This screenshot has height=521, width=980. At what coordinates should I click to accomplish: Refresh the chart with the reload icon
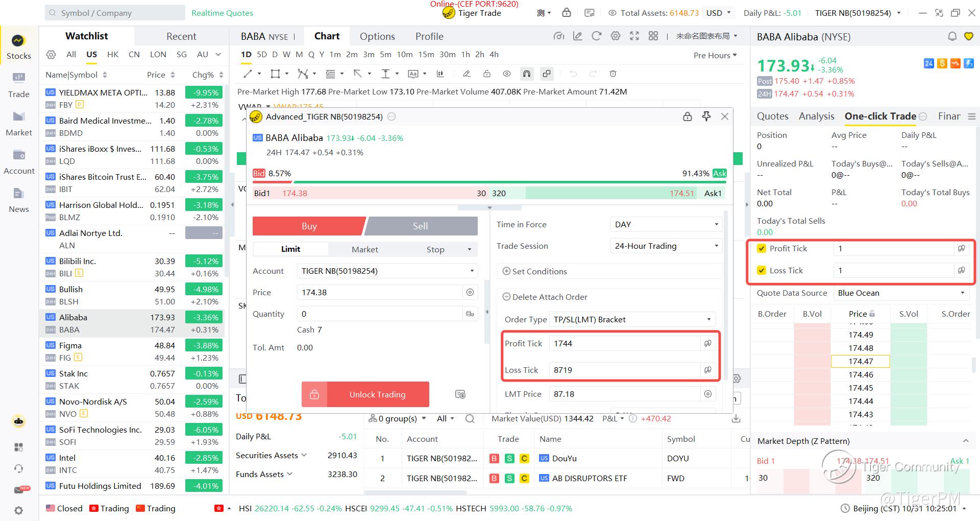pyautogui.click(x=596, y=36)
